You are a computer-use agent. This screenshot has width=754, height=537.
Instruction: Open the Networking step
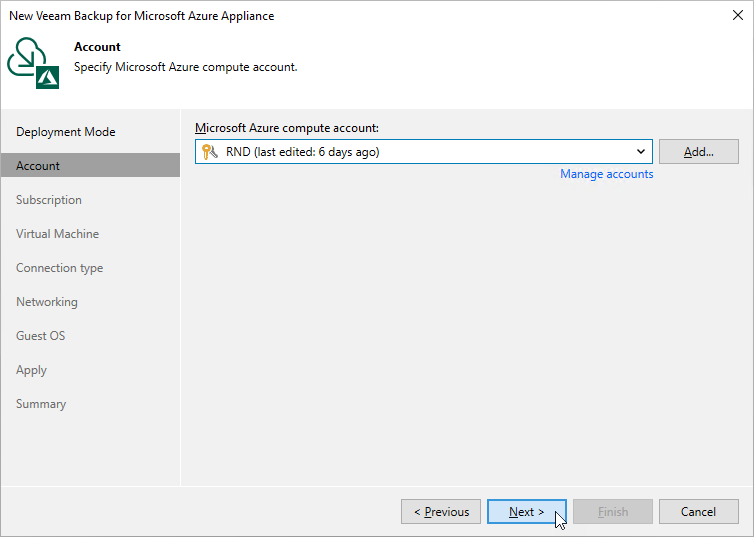point(47,302)
